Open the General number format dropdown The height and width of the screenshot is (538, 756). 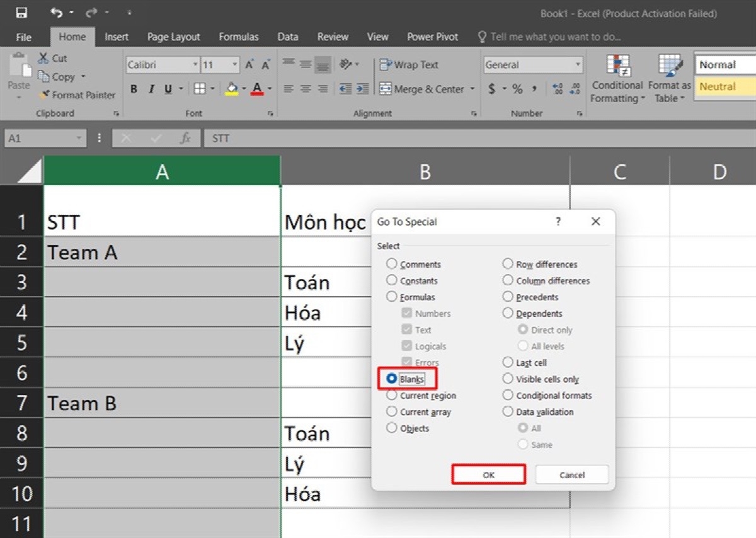click(x=578, y=65)
